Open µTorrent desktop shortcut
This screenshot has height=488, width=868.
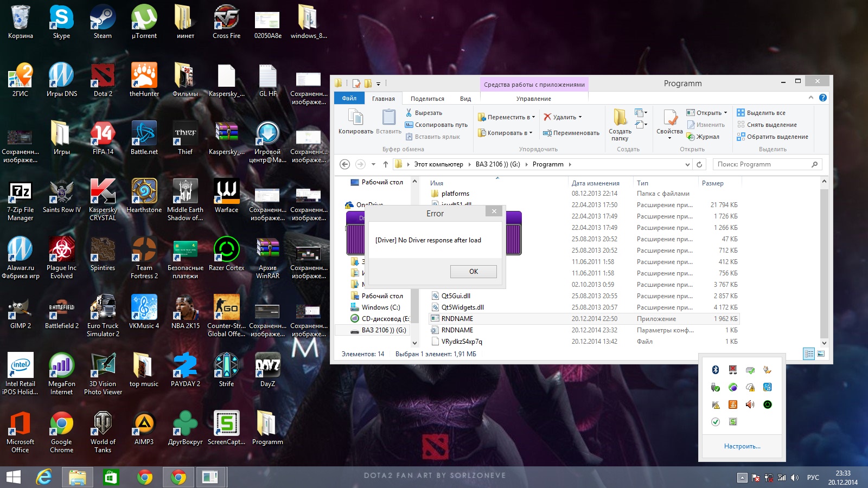(144, 22)
